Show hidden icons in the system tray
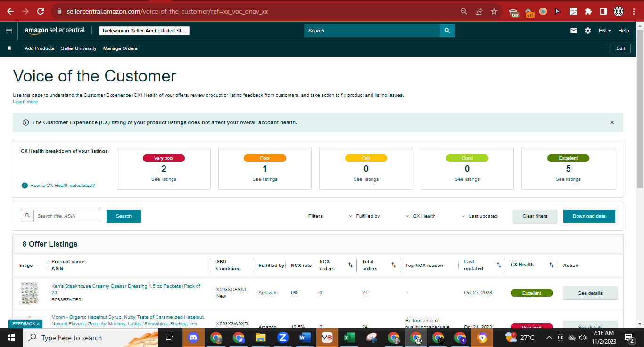This screenshot has height=347, width=644. click(549, 338)
